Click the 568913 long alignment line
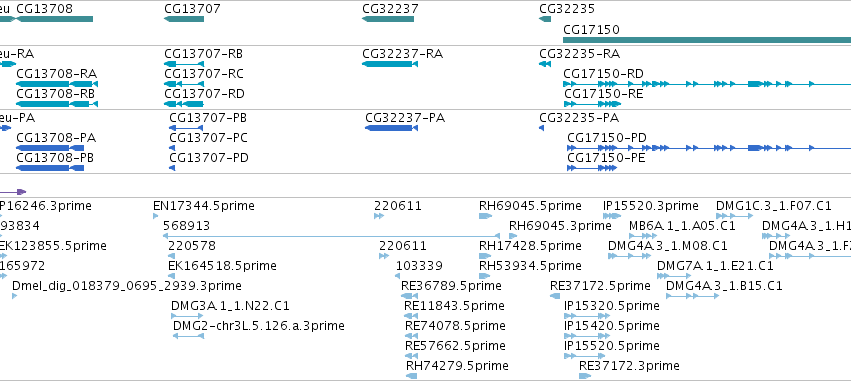Viewport: 851px width, 381px height. point(332,236)
